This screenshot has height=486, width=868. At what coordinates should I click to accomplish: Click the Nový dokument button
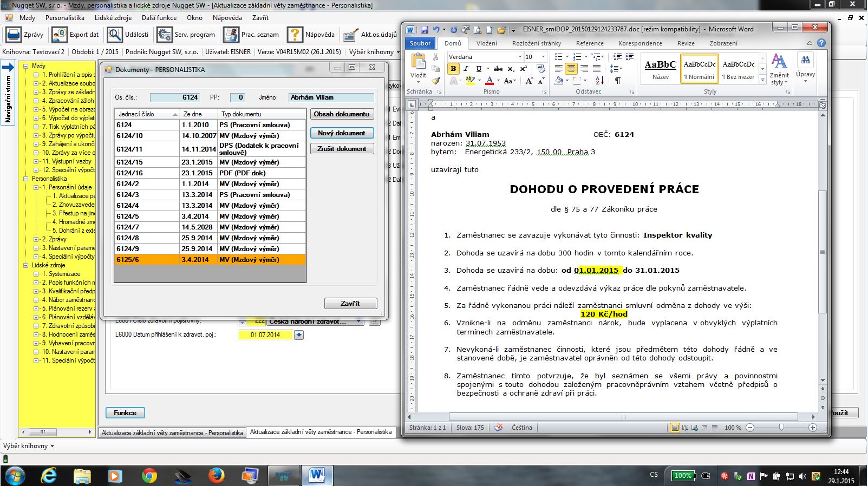pos(342,133)
